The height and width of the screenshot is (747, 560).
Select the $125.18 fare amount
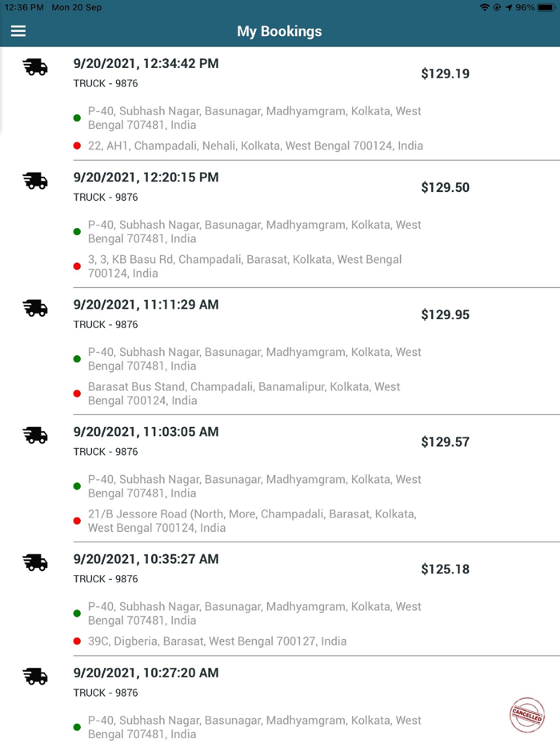click(445, 569)
